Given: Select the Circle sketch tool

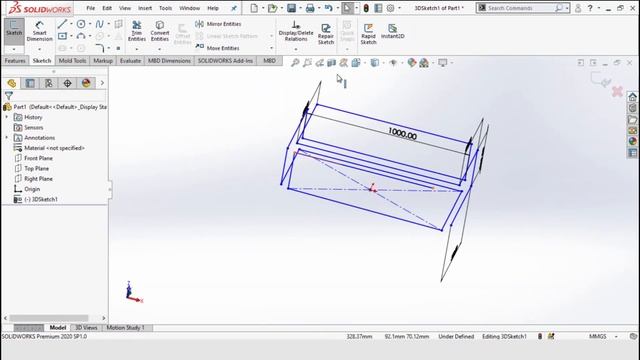Looking at the screenshot, I should click(81, 24).
